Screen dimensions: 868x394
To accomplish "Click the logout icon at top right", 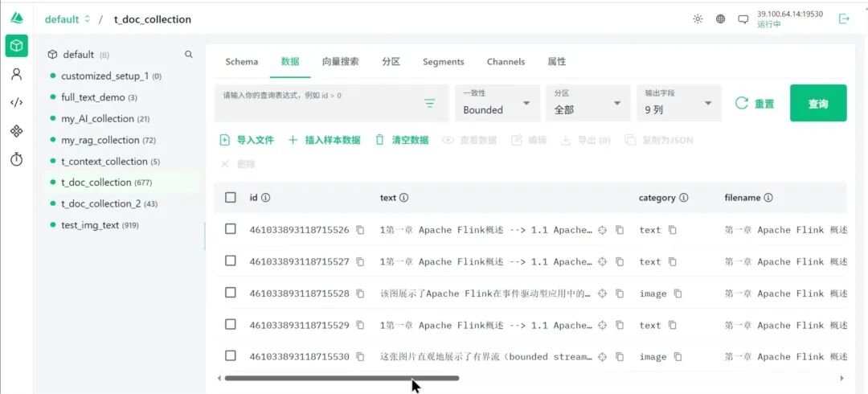I will click(844, 18).
